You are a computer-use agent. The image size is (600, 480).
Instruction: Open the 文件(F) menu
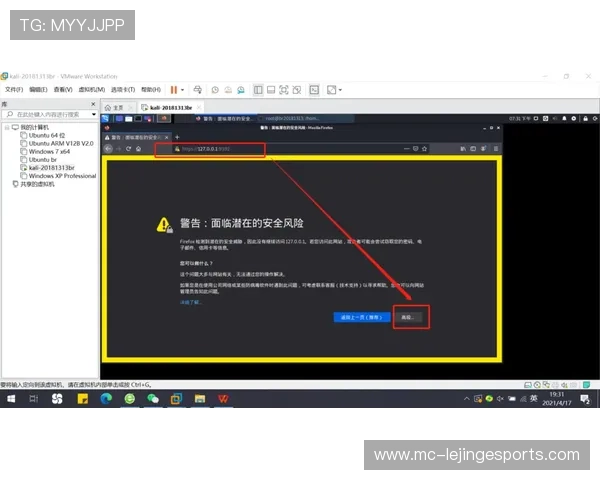[14, 90]
